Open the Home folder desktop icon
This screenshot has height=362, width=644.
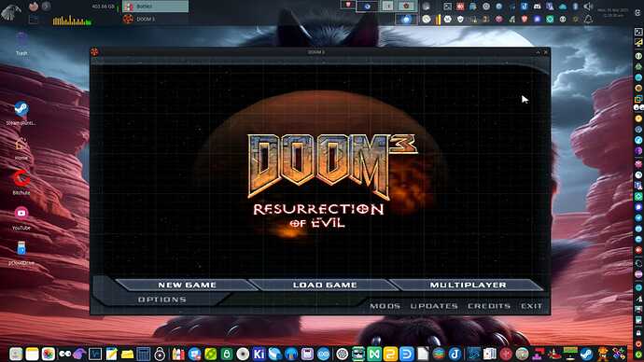[21, 147]
